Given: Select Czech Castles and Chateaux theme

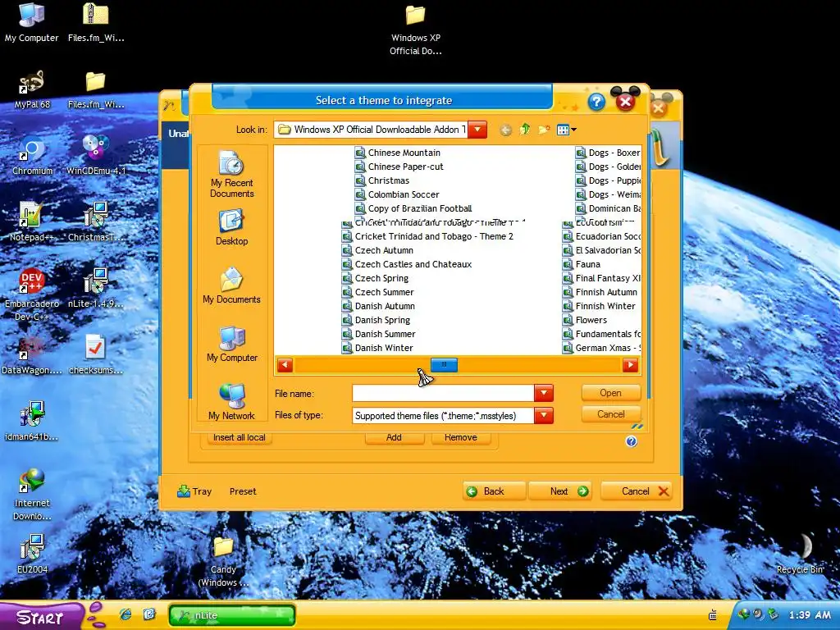Looking at the screenshot, I should [407, 264].
